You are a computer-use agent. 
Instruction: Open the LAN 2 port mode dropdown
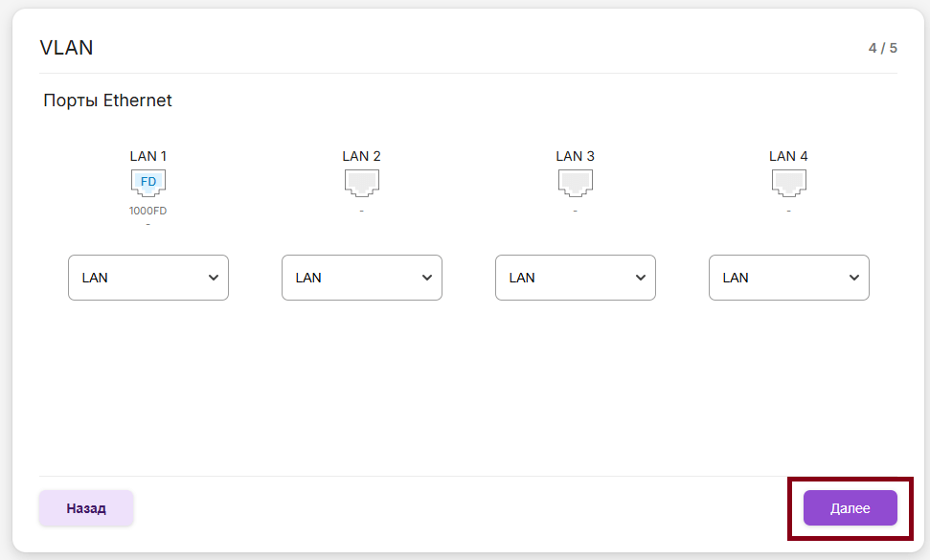click(x=362, y=278)
